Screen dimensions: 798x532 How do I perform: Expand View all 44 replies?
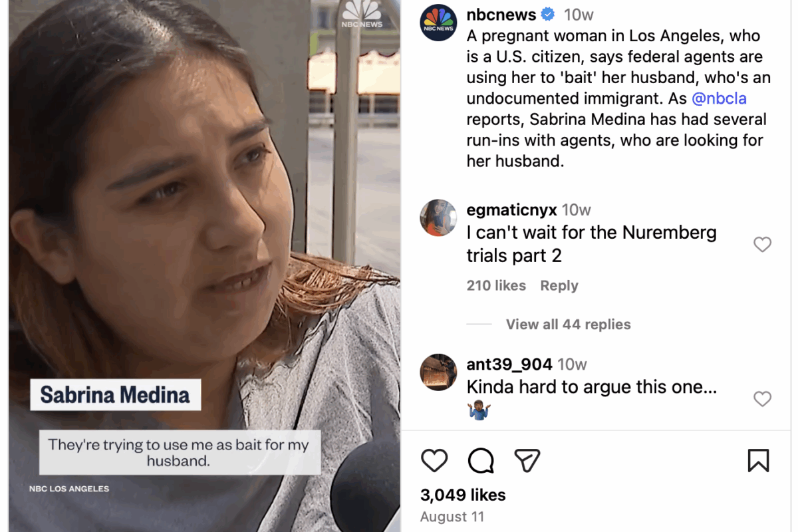568,325
